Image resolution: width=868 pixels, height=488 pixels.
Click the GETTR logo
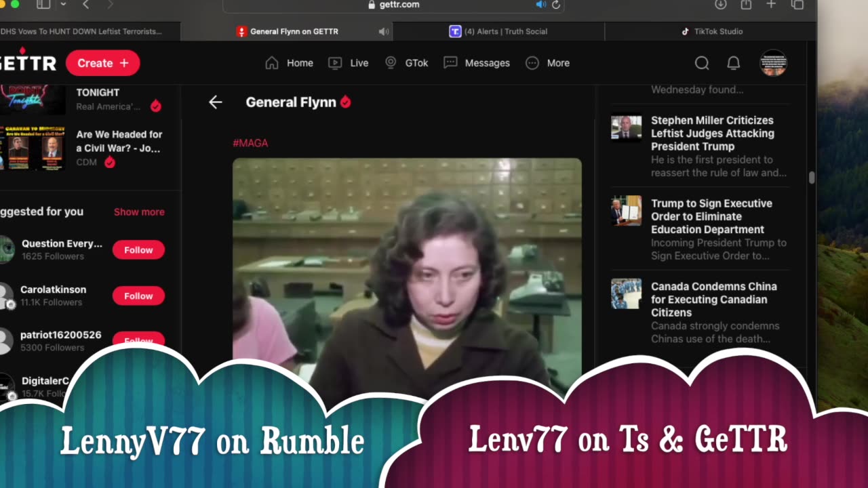coord(27,62)
